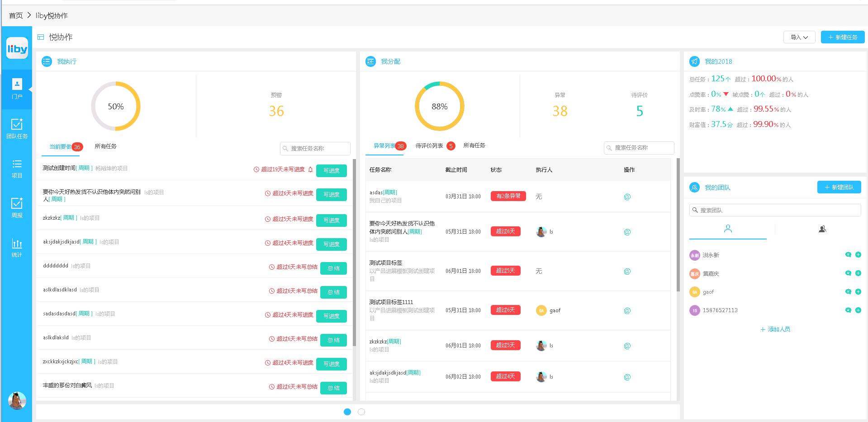Click the green plus icon beside gaof
868x422 pixels.
click(858, 292)
